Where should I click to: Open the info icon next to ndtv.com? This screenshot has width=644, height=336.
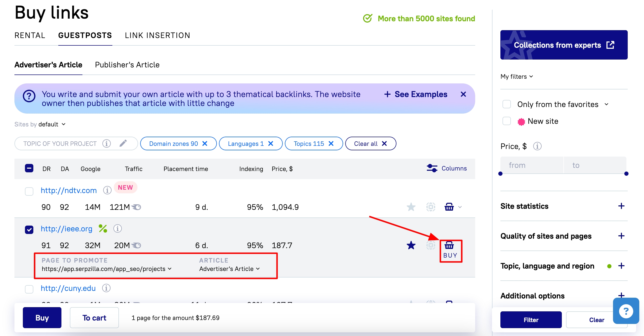(107, 190)
